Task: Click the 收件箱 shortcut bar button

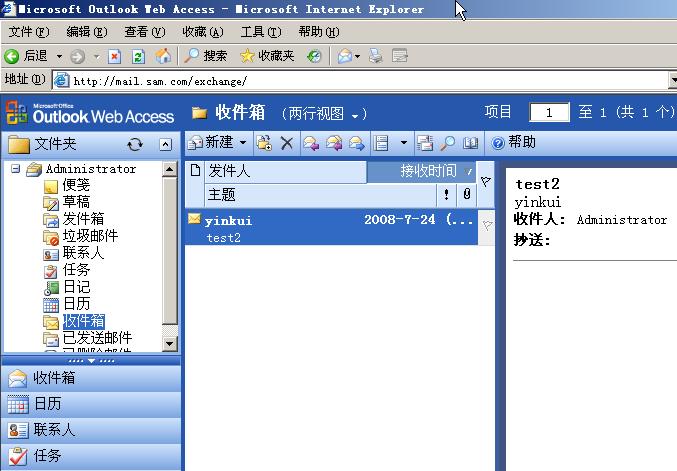Action: pos(91,378)
